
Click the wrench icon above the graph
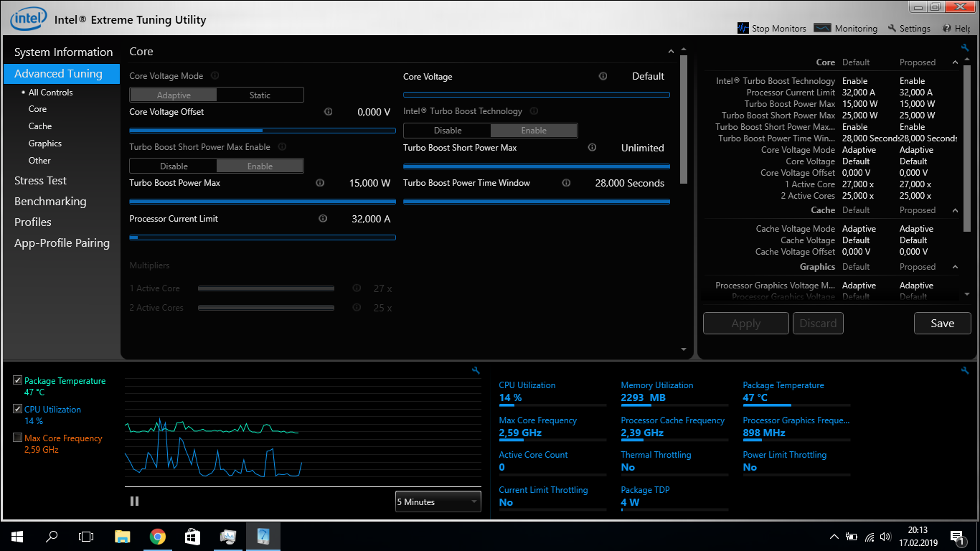point(476,370)
